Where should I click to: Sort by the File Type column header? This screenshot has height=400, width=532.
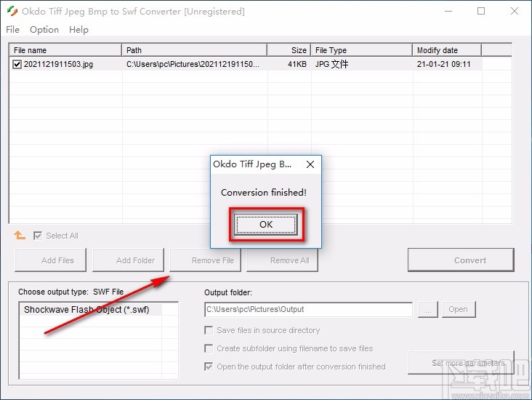(x=362, y=50)
